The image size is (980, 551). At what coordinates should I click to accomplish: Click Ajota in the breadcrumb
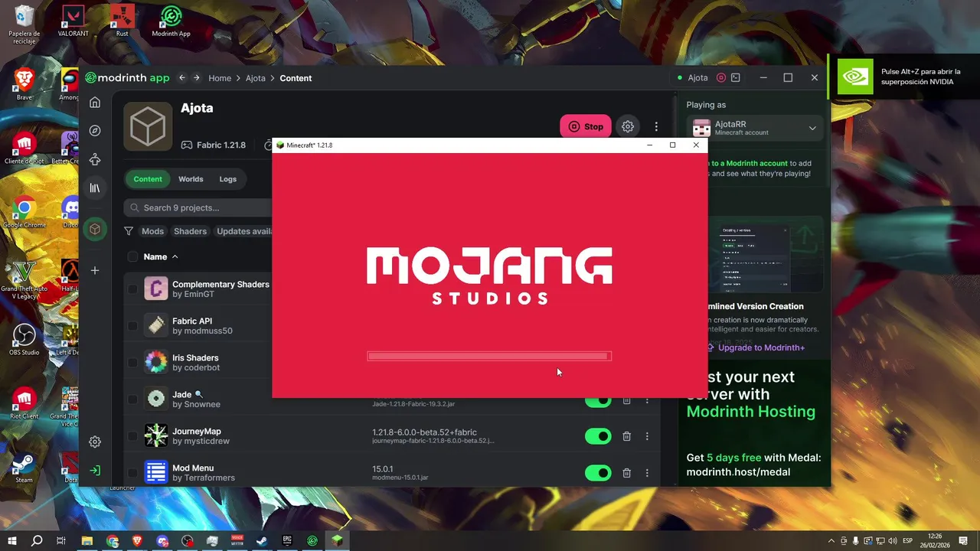tap(256, 78)
